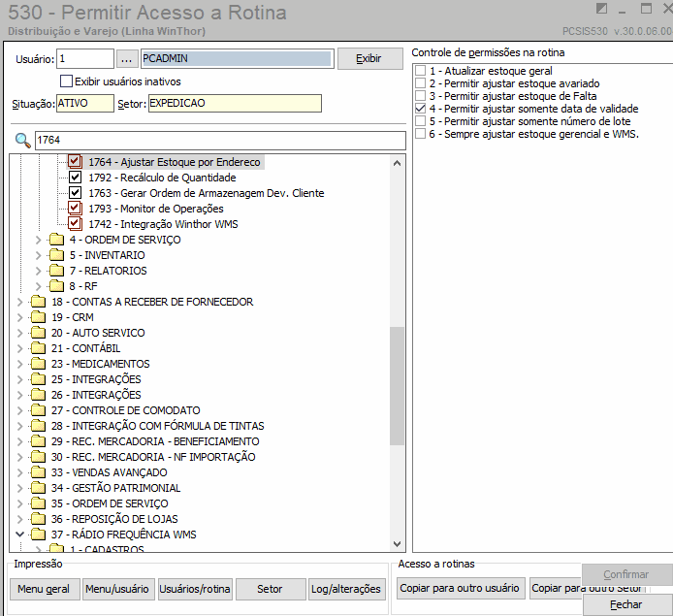Click the tree scrollbar up arrow
Image resolution: width=673 pixels, height=616 pixels.
[397, 163]
